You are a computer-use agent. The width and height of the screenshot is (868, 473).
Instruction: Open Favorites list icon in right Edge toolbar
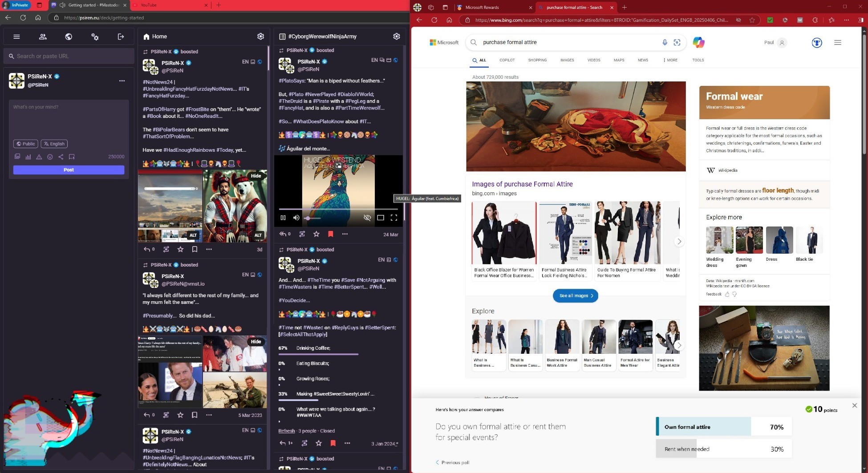pos(831,20)
